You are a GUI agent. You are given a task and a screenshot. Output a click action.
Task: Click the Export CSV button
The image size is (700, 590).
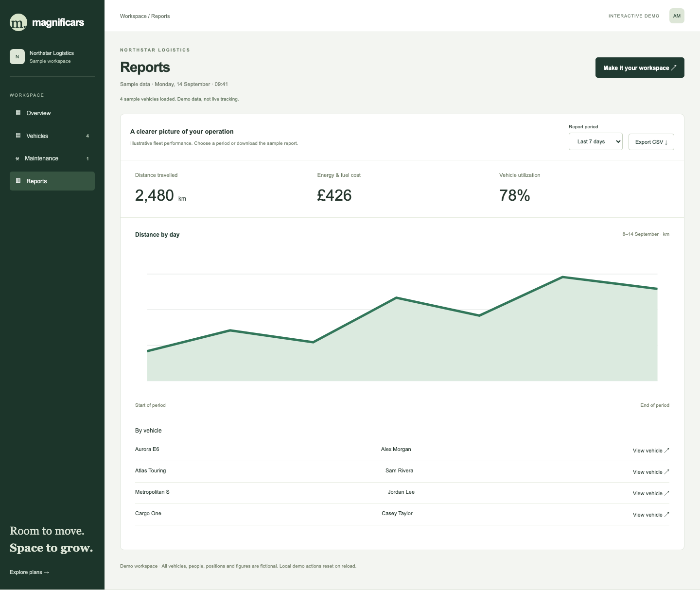tap(651, 142)
